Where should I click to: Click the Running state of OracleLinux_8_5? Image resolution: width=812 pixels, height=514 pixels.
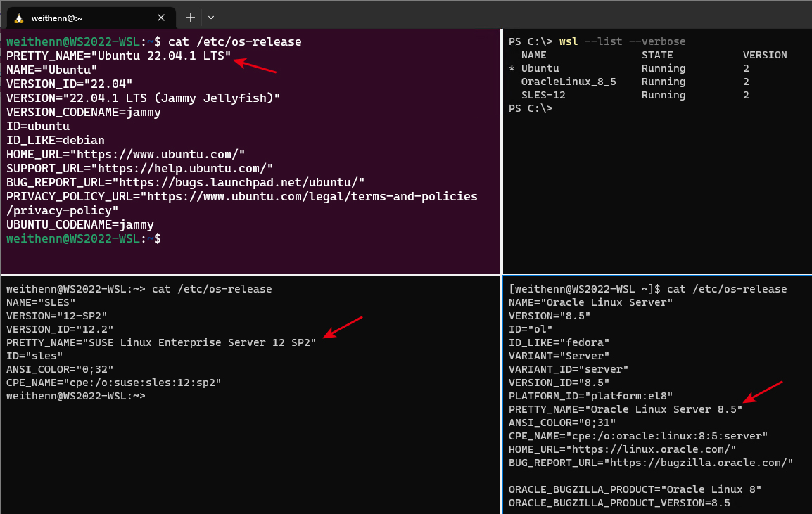pos(664,82)
